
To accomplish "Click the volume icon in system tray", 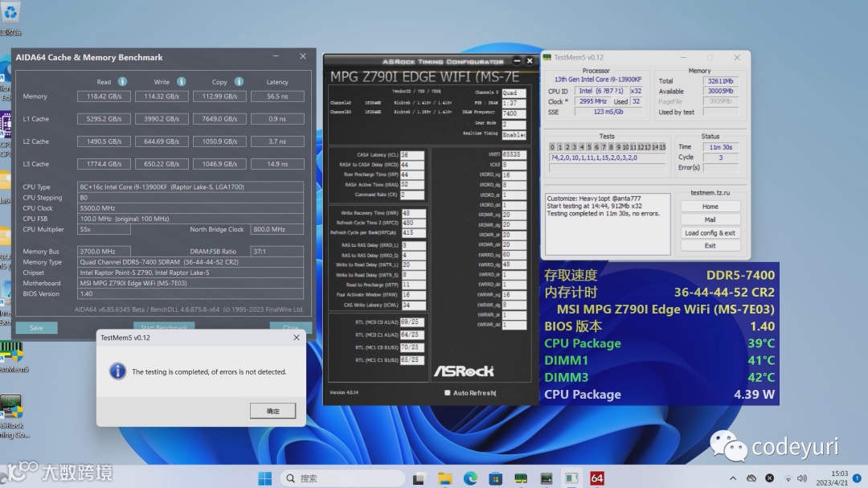I will (803, 478).
